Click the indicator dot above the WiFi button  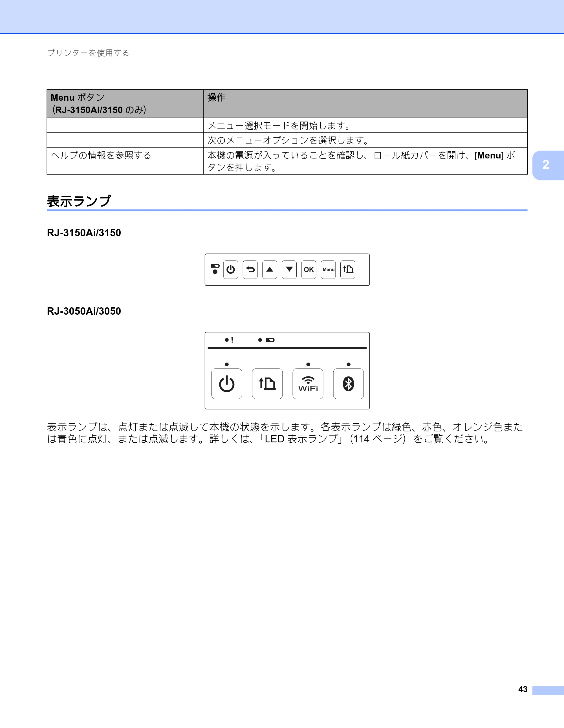308,364
